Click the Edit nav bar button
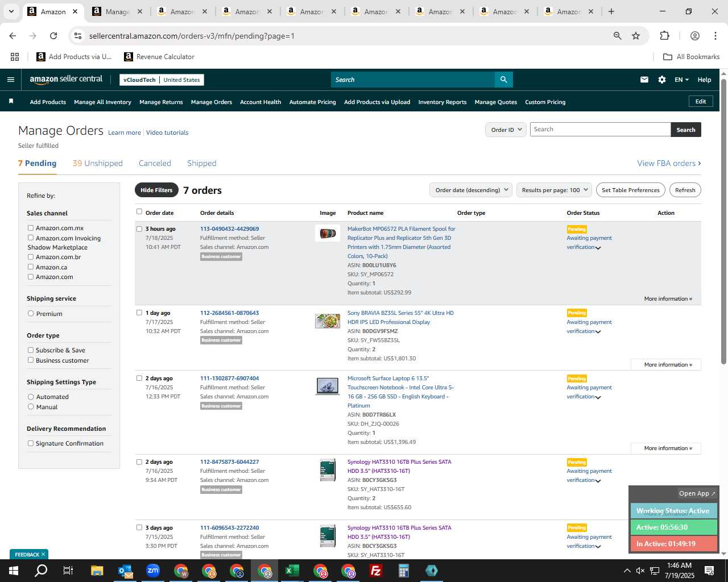This screenshot has height=582, width=728. [x=701, y=102]
